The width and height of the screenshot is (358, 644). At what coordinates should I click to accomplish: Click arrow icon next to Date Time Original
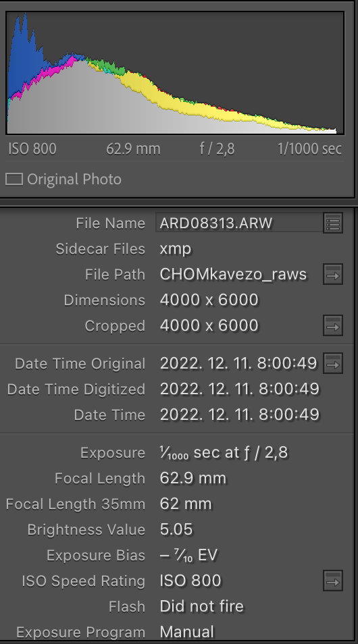coord(332,363)
